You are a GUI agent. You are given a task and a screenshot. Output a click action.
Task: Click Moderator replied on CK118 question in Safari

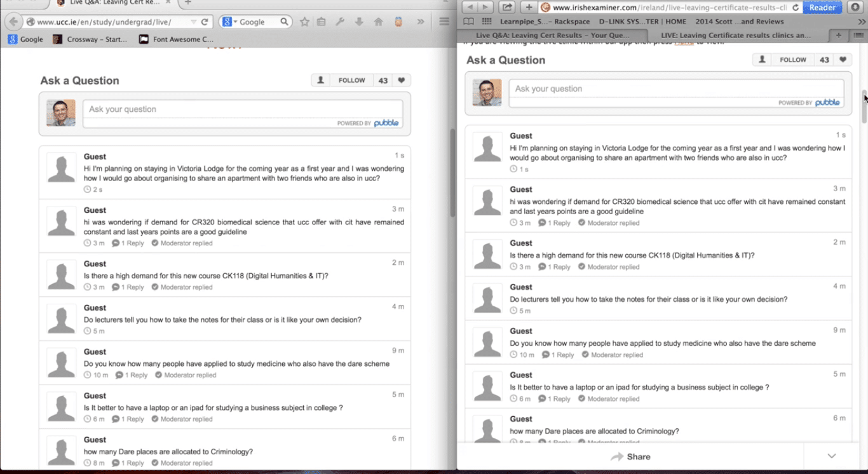(609, 267)
